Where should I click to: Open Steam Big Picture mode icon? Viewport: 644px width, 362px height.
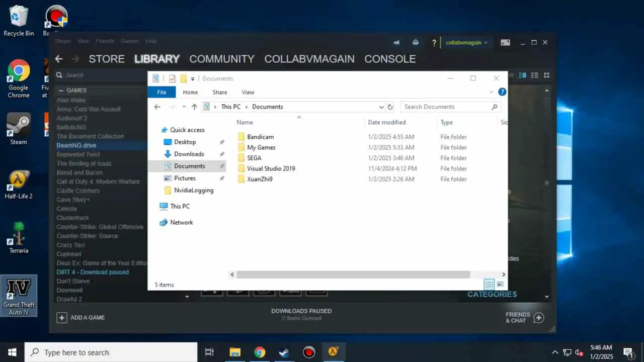click(x=505, y=43)
